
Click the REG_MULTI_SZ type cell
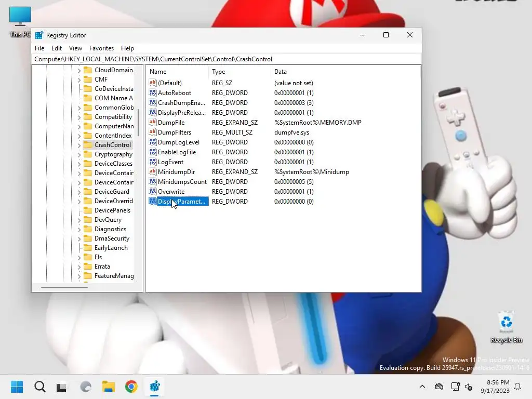pos(232,132)
